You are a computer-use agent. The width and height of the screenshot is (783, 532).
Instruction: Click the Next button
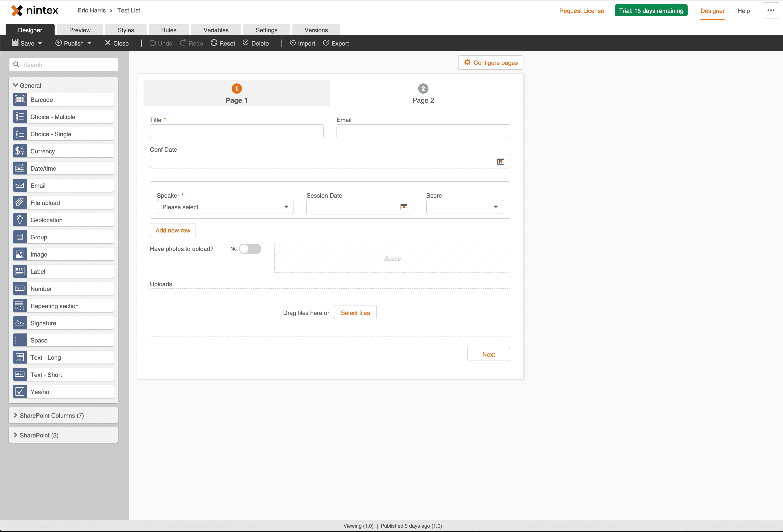coord(488,354)
